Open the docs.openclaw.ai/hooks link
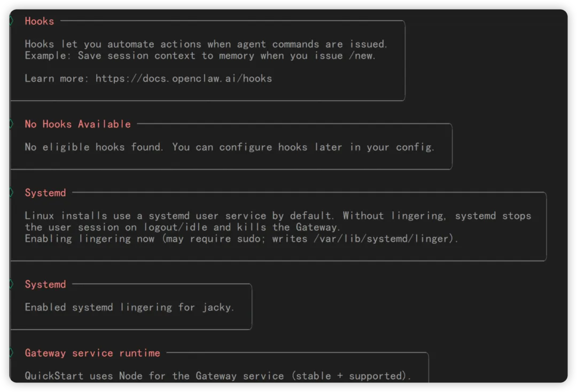 (x=183, y=79)
